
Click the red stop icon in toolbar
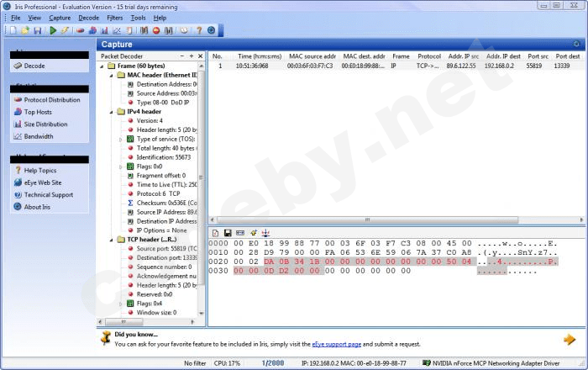click(x=156, y=30)
